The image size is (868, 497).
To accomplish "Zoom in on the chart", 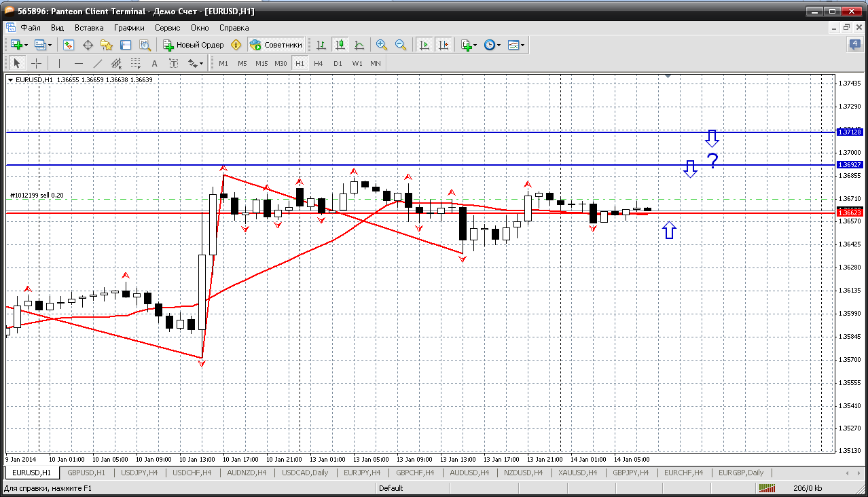I will coord(382,45).
